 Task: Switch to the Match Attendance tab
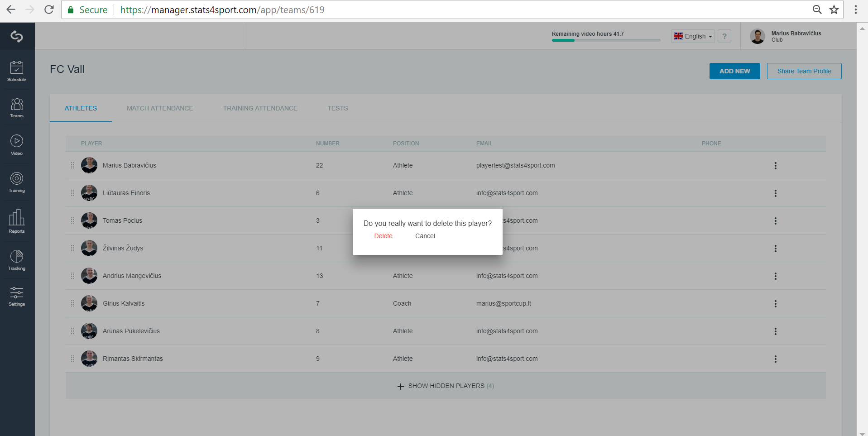click(160, 108)
